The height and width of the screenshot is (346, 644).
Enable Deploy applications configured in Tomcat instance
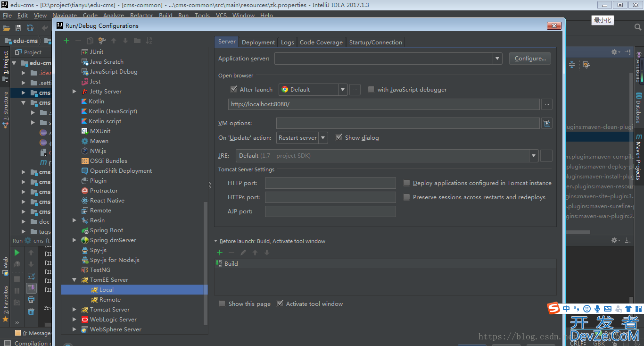coord(406,183)
